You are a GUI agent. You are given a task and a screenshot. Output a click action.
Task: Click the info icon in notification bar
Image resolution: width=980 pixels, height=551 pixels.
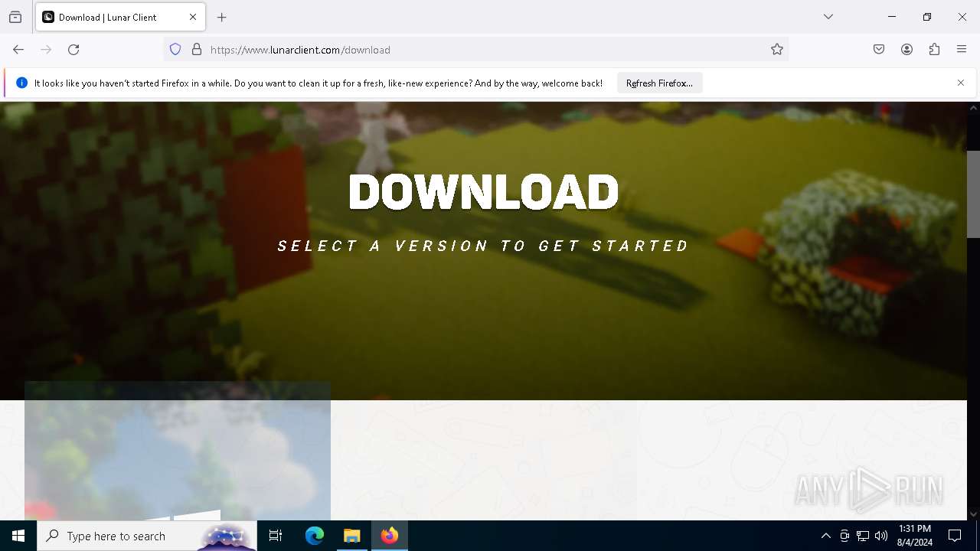[21, 83]
